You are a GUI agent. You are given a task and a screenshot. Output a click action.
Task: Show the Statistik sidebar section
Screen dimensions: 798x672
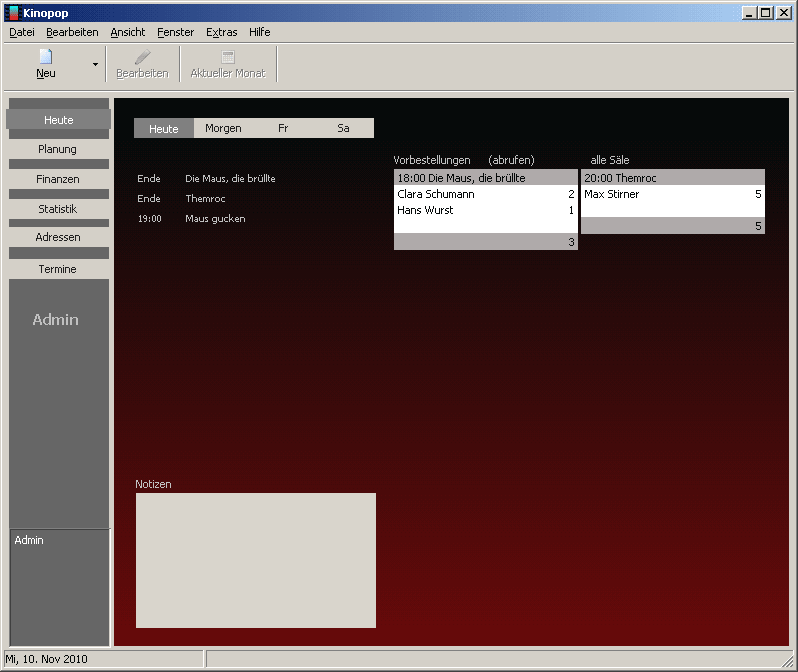tap(58, 209)
